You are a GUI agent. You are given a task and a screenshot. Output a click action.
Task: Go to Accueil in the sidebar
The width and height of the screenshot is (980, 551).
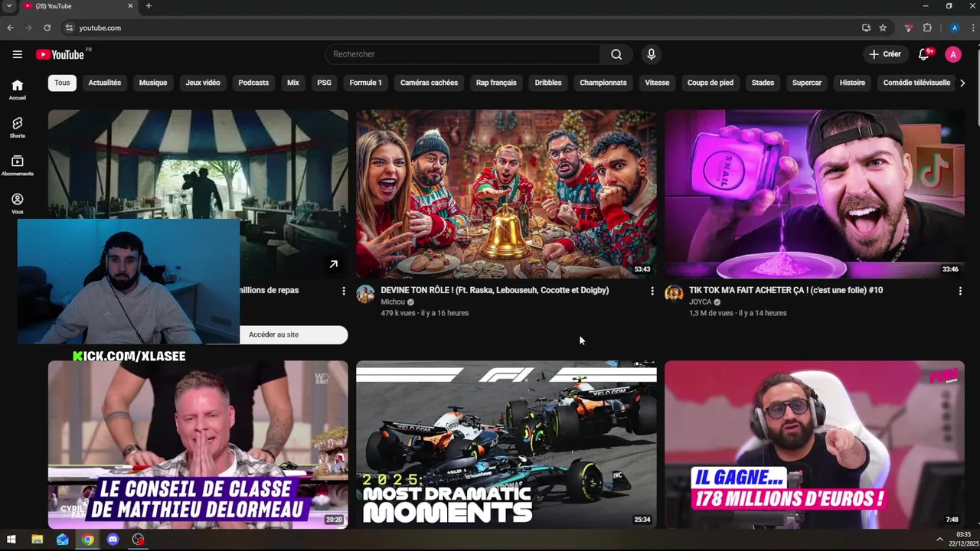coord(17,90)
